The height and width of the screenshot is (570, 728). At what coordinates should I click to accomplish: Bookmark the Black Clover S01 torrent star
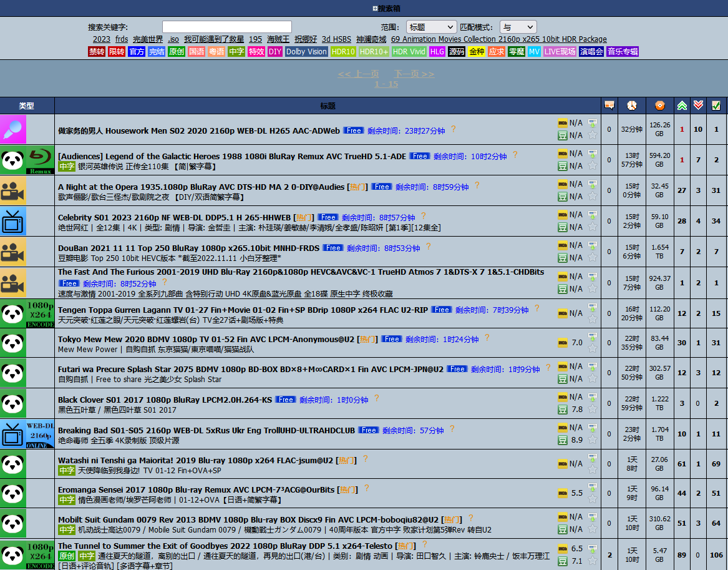click(593, 409)
